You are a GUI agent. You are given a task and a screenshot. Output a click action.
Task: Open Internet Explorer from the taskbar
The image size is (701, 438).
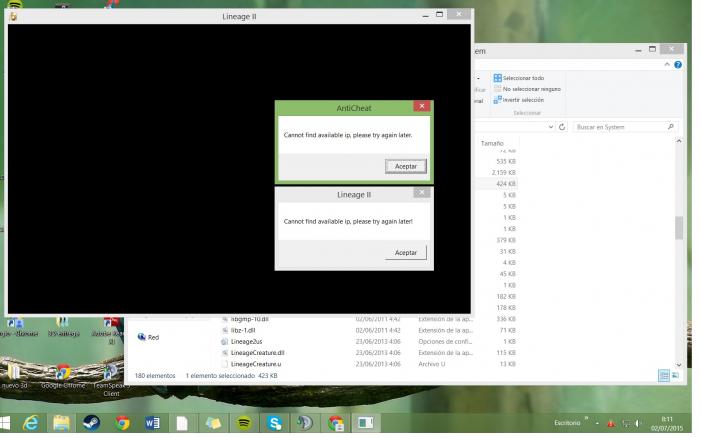pyautogui.click(x=31, y=423)
